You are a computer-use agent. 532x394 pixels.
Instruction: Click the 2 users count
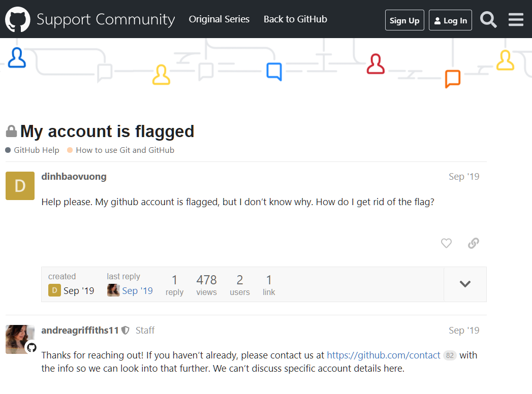coord(239,285)
